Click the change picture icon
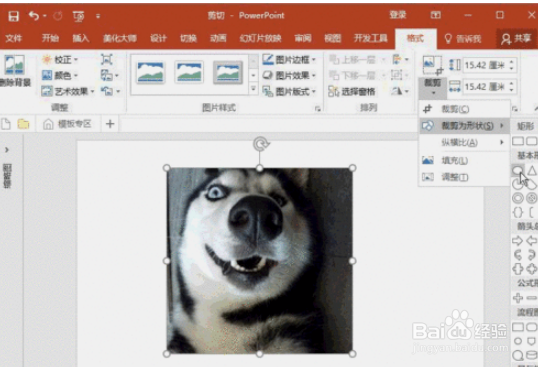 (110, 75)
